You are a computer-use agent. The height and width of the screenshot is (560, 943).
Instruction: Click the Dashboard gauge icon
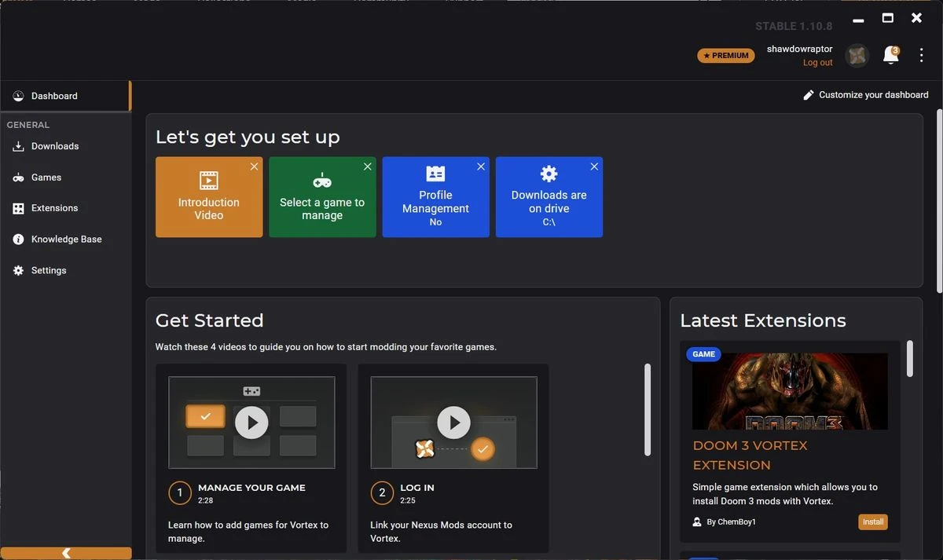click(18, 96)
